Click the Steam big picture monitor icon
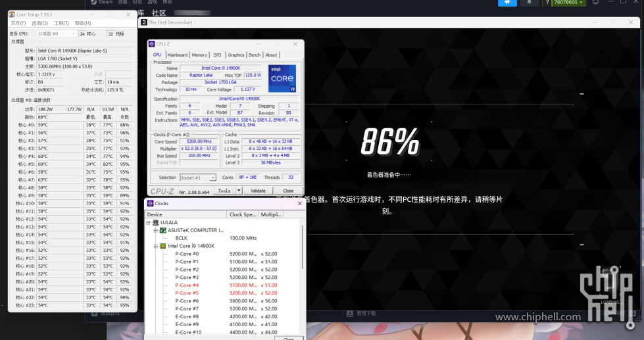Image resolution: width=644 pixels, height=340 pixels. 595,3
